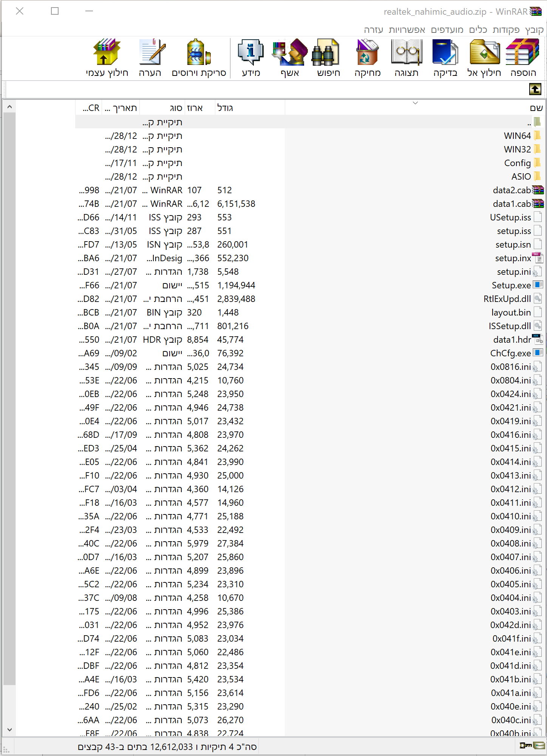Open the Help (עזרה) menu
547x756 pixels.
[x=374, y=30]
